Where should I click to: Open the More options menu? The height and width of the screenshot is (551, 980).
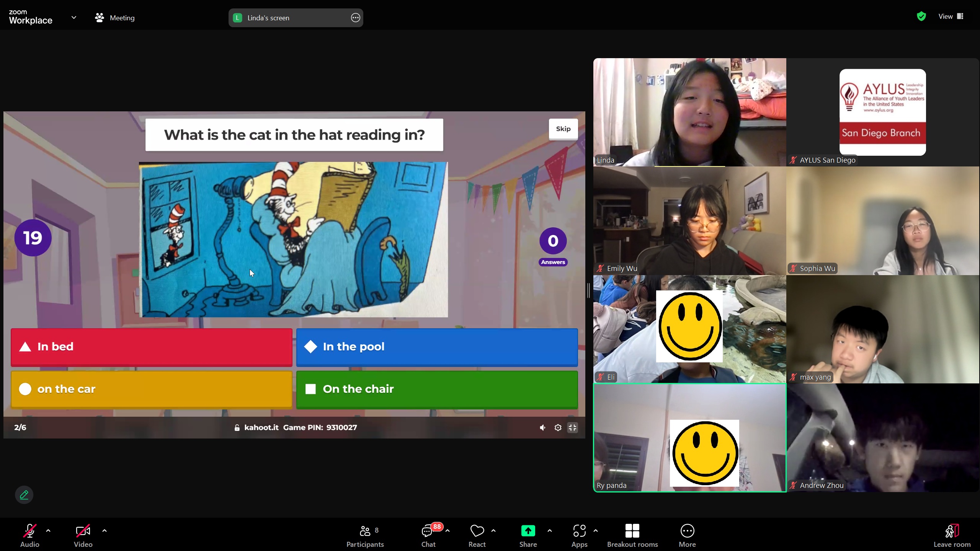pyautogui.click(x=688, y=535)
